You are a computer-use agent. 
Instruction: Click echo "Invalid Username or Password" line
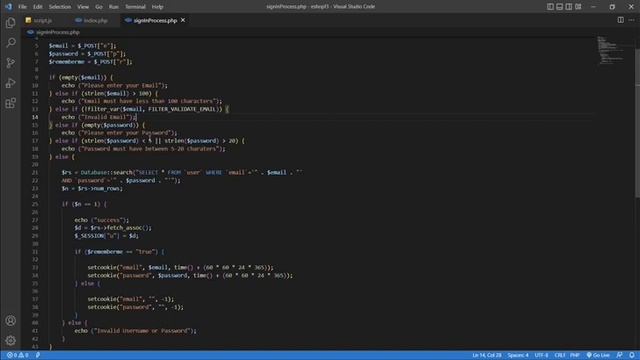pyautogui.click(x=136, y=331)
